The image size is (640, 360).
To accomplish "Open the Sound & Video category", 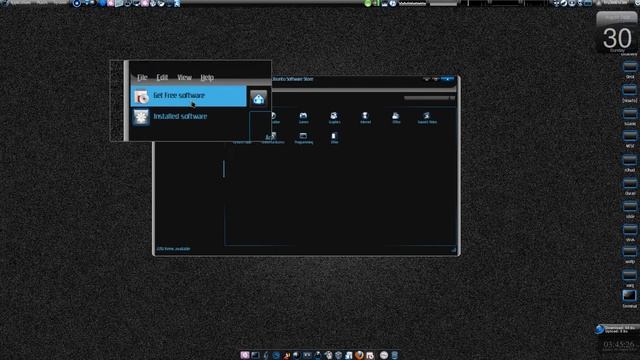I will click(x=427, y=118).
